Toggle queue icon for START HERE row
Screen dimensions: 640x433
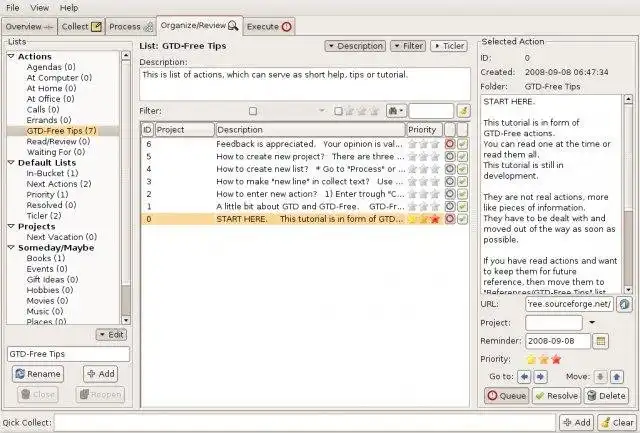point(450,219)
